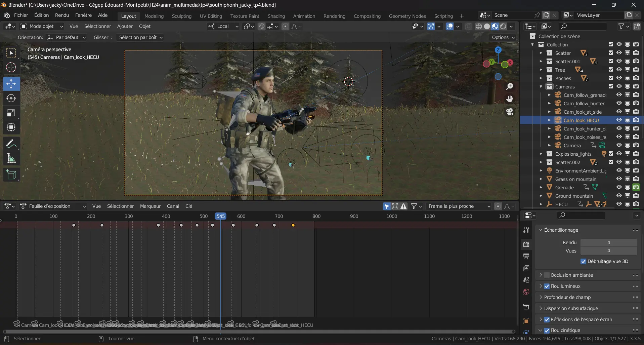Select Cam_follow_hunter in the outliner
This screenshot has height=345, width=644.
pos(584,103)
